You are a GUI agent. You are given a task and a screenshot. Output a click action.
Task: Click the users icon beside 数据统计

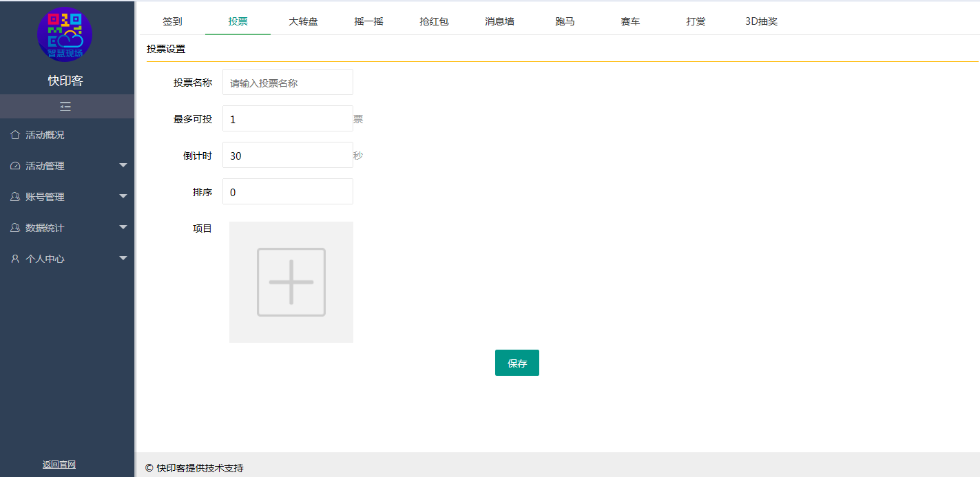pyautogui.click(x=15, y=228)
